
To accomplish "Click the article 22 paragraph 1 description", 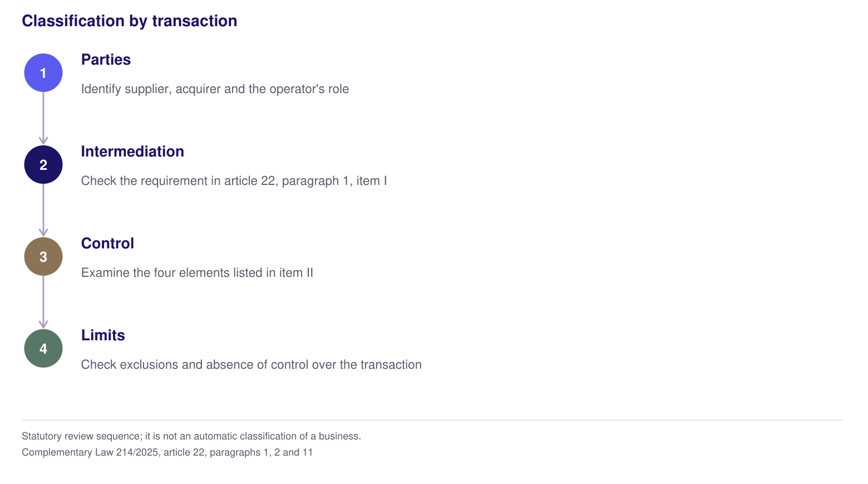I will (x=234, y=181).
